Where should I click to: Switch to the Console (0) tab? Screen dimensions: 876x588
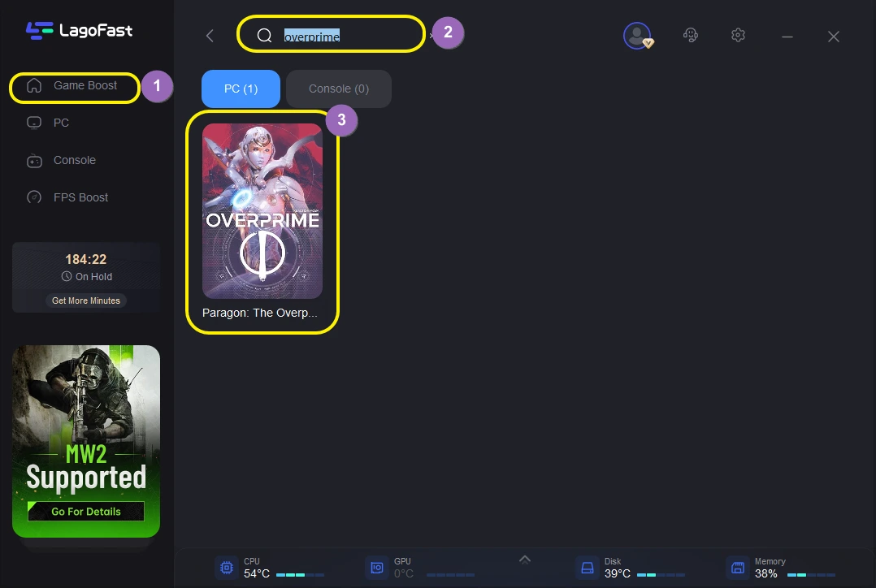tap(339, 89)
